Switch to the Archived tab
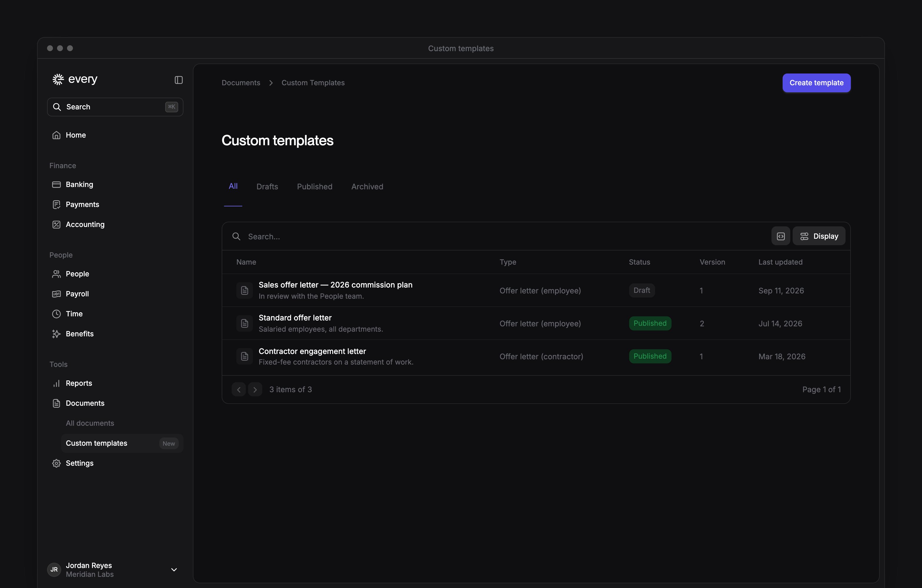This screenshot has width=922, height=588. pyautogui.click(x=367, y=187)
